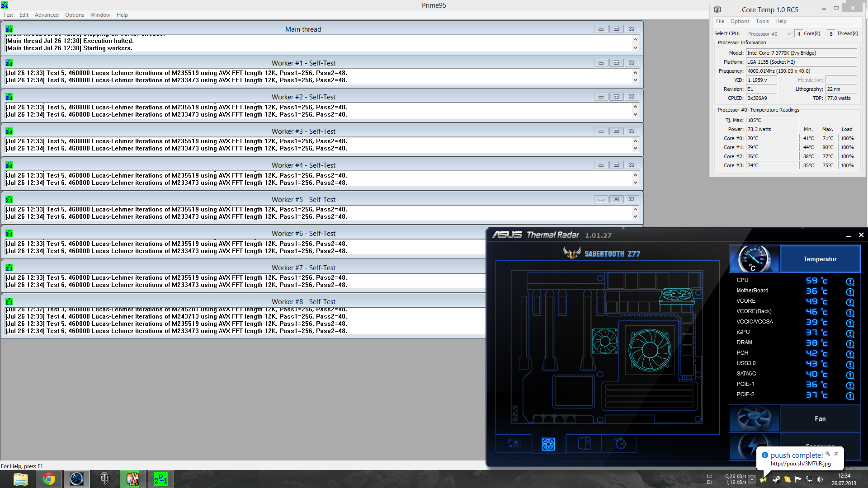
Task: Click the Chrome icon on the taskbar
Action: [49, 479]
